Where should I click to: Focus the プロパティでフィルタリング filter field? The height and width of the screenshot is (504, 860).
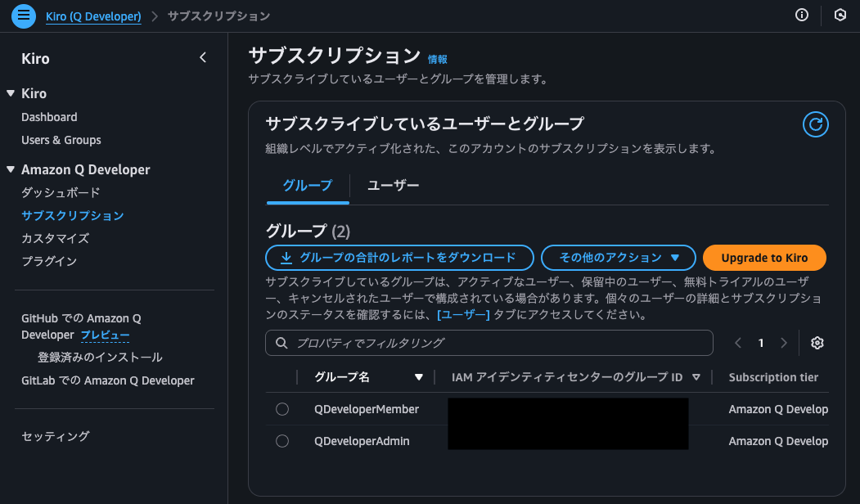[x=489, y=343]
